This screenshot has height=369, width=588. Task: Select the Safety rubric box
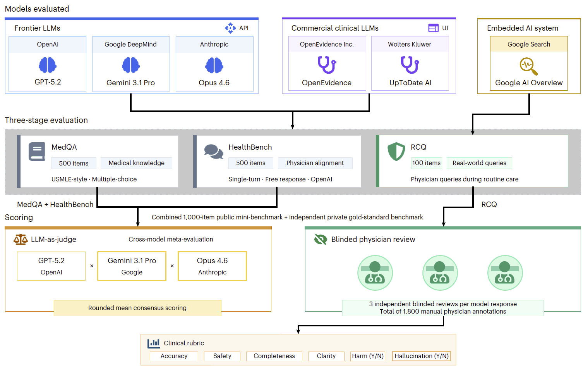pyautogui.click(x=222, y=356)
